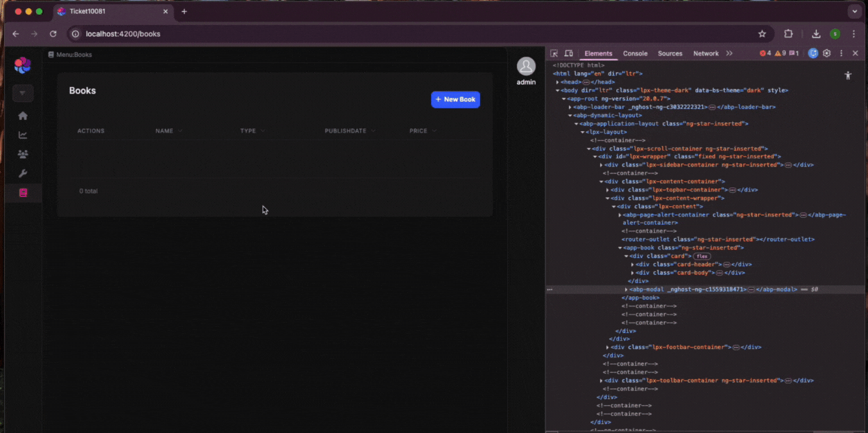Click the accessibility tree figure icon
Viewport: 868px width, 433px height.
point(847,76)
